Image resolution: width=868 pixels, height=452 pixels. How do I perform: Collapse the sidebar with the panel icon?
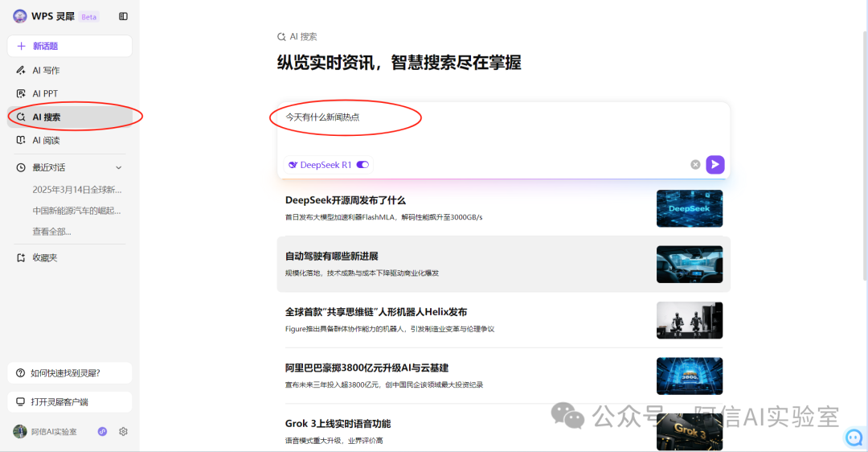tap(124, 17)
